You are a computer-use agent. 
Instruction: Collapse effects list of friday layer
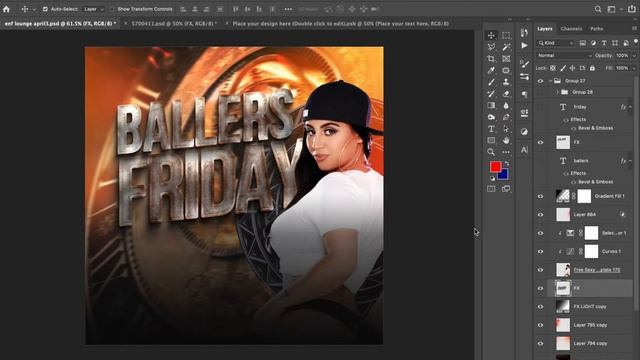click(630, 107)
